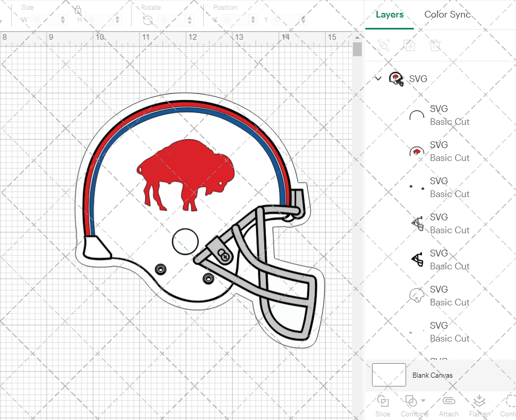This screenshot has height=420, width=516.
Task: Click the Attach tool icon
Action: [448, 401]
